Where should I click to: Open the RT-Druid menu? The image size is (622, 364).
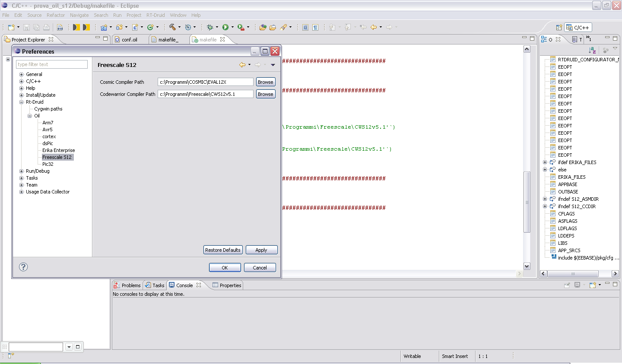(x=155, y=15)
